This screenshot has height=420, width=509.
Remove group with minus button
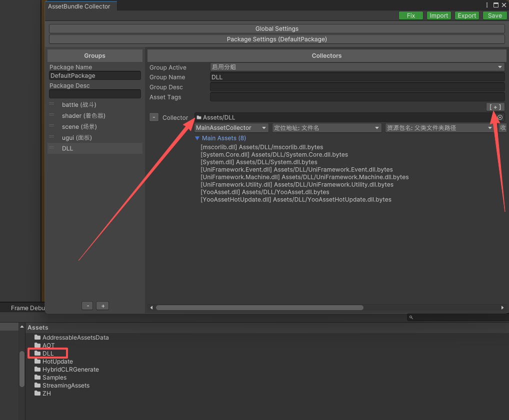[87, 306]
